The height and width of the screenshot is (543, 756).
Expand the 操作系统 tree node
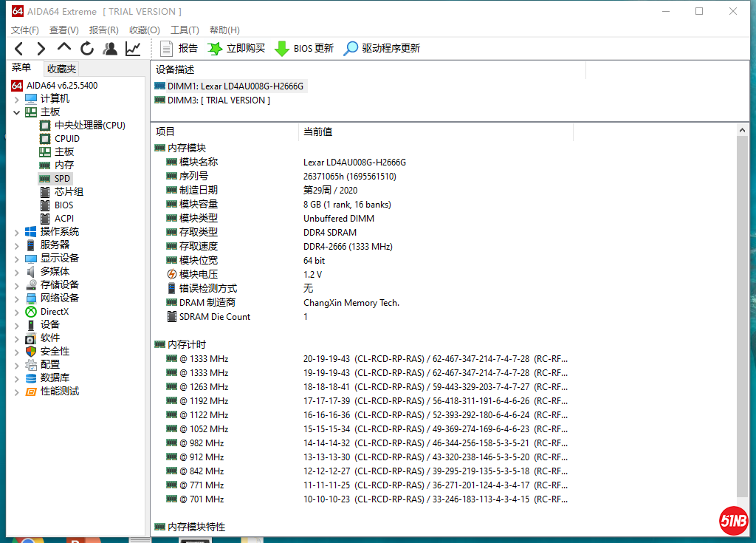[17, 232]
